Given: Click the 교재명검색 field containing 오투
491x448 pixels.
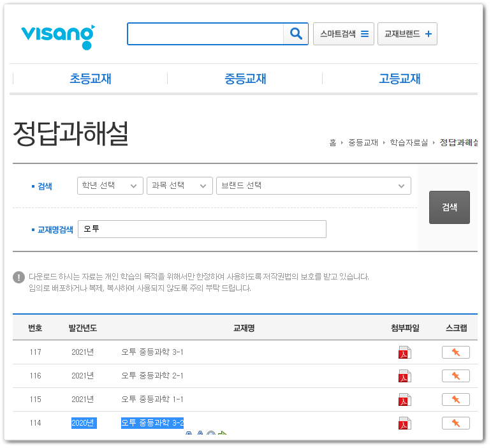Looking at the screenshot, I should [202, 229].
